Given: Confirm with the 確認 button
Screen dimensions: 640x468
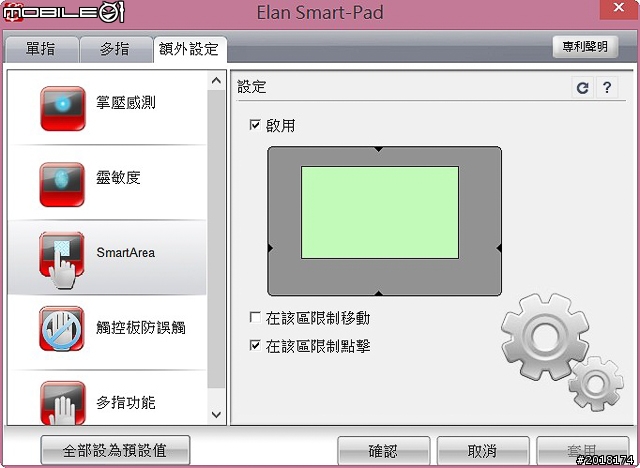Looking at the screenshot, I should [x=383, y=451].
